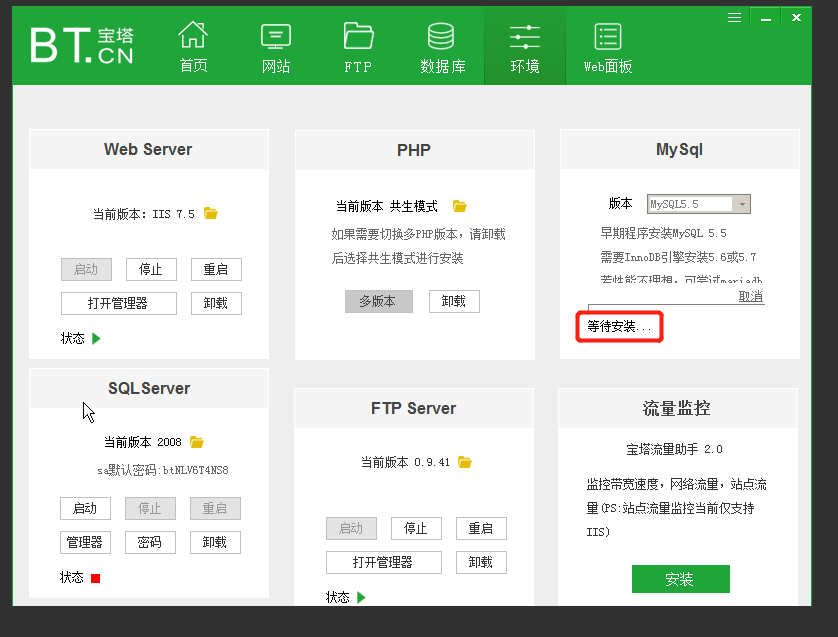Image resolution: width=838 pixels, height=637 pixels.
Task: Open SQL Server 管理器 button
Action: (x=85, y=542)
